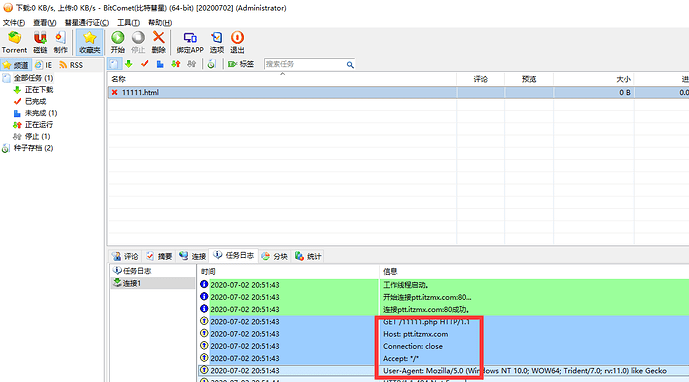Delete the selected task (删除)

click(x=159, y=42)
